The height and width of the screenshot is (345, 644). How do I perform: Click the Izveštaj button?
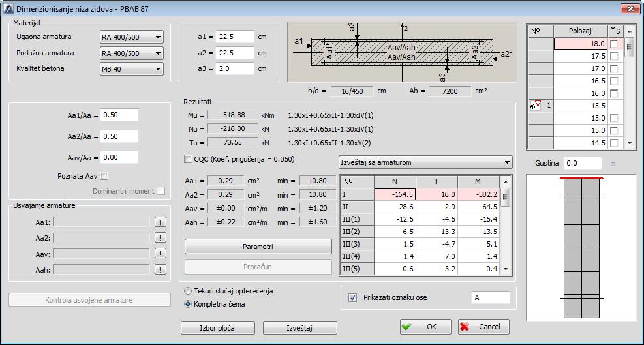[x=300, y=328]
